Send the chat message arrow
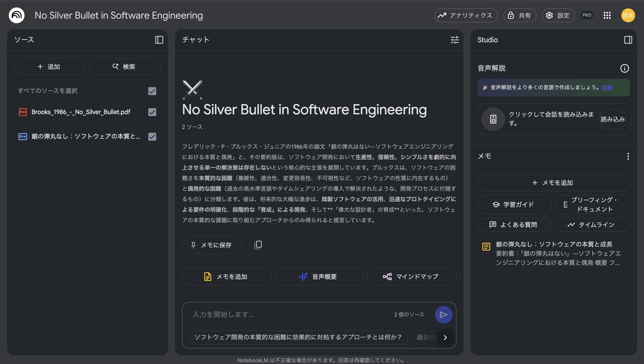The height and width of the screenshot is (364, 644). pos(443,315)
